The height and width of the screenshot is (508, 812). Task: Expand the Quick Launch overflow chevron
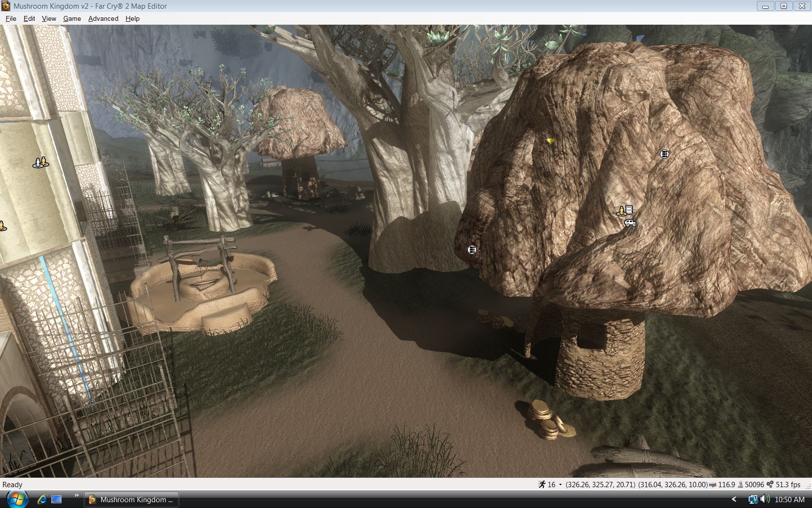pyautogui.click(x=76, y=495)
